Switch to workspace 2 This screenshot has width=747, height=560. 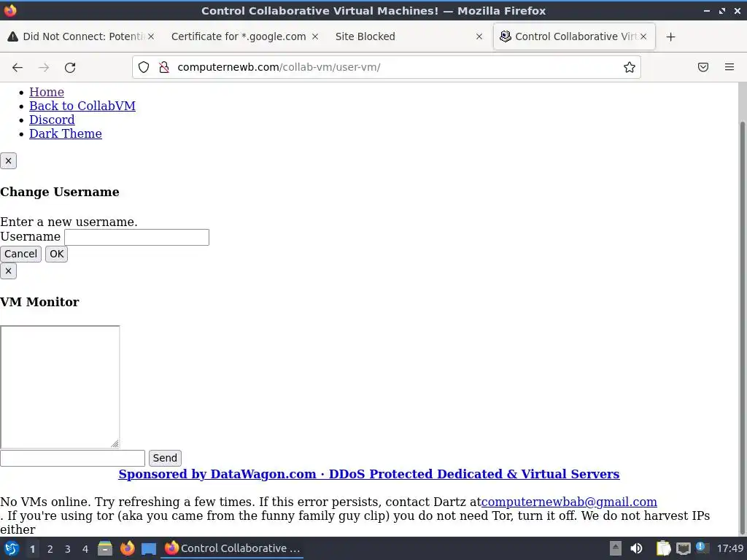point(50,549)
